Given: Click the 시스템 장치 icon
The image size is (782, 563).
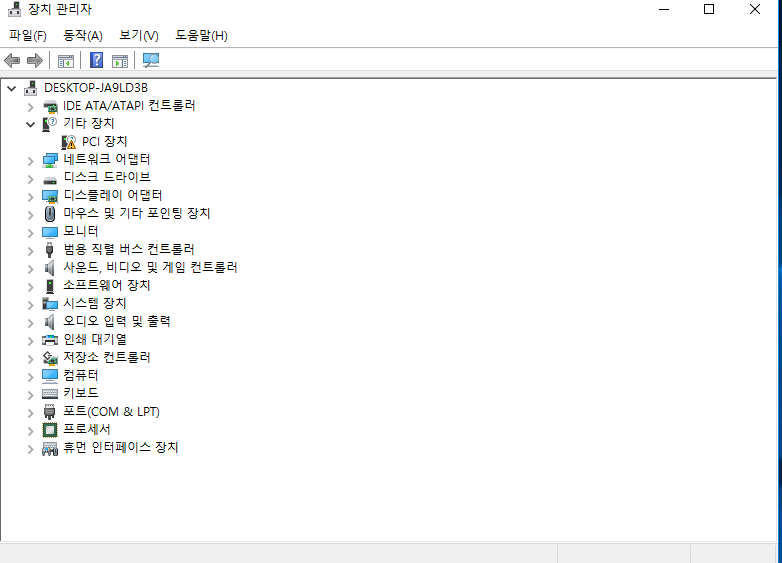Looking at the screenshot, I should [50, 304].
